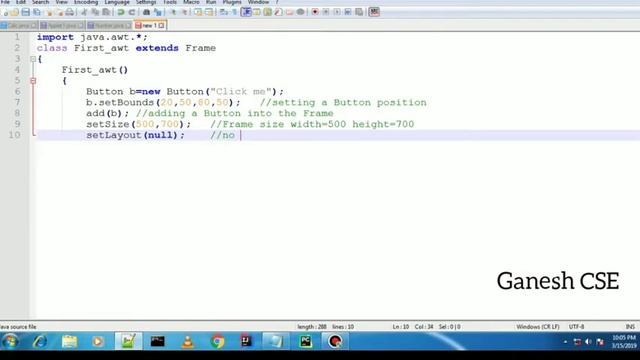Toggle the highlighted indent guide button
640x360 pixels.
(245, 12)
